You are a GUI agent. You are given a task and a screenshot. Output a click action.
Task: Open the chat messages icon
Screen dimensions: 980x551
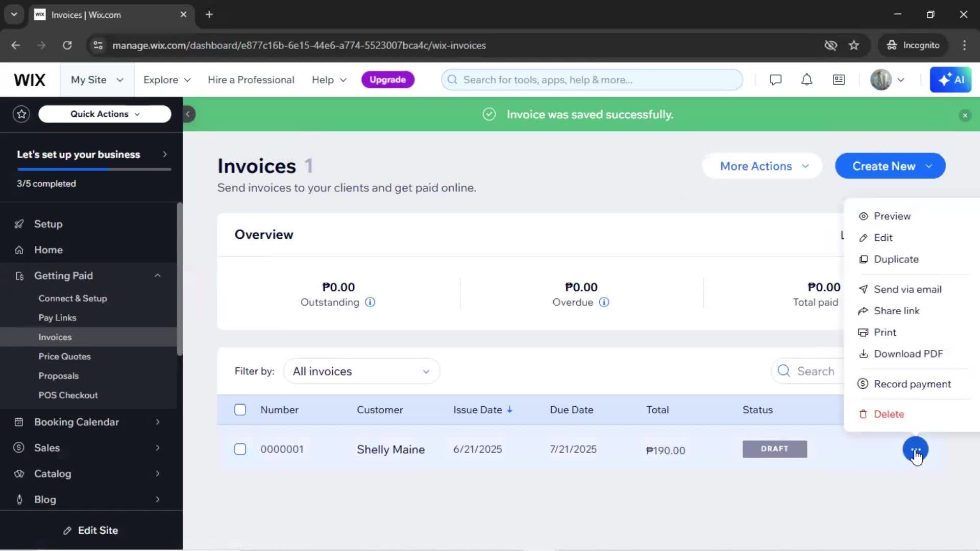pyautogui.click(x=775, y=80)
